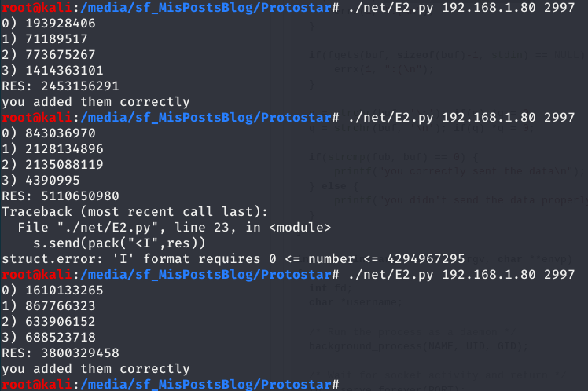The height and width of the screenshot is (391, 588).
Task: Click the File "./net/E2.py", line 23 text
Action: (127, 228)
